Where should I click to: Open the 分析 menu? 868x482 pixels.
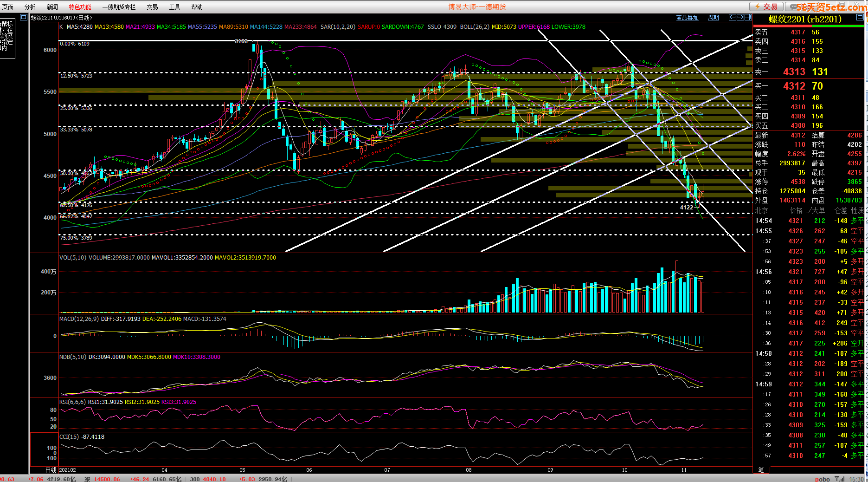click(x=30, y=7)
